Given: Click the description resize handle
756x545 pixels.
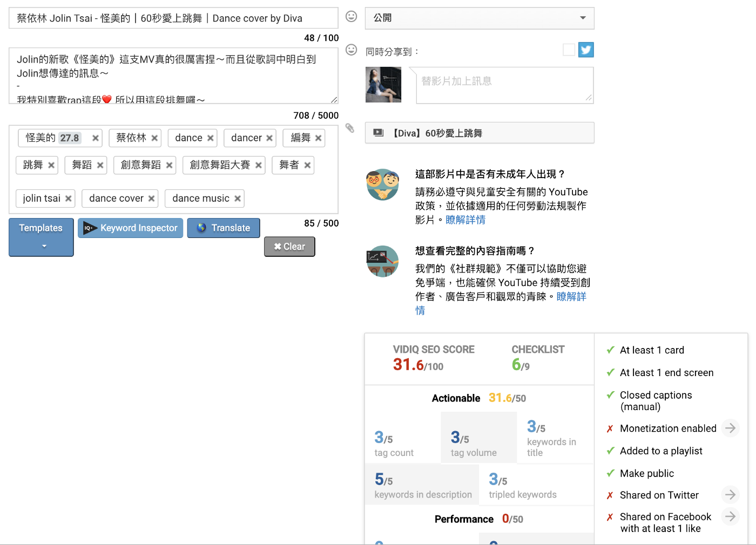Looking at the screenshot, I should point(334,99).
